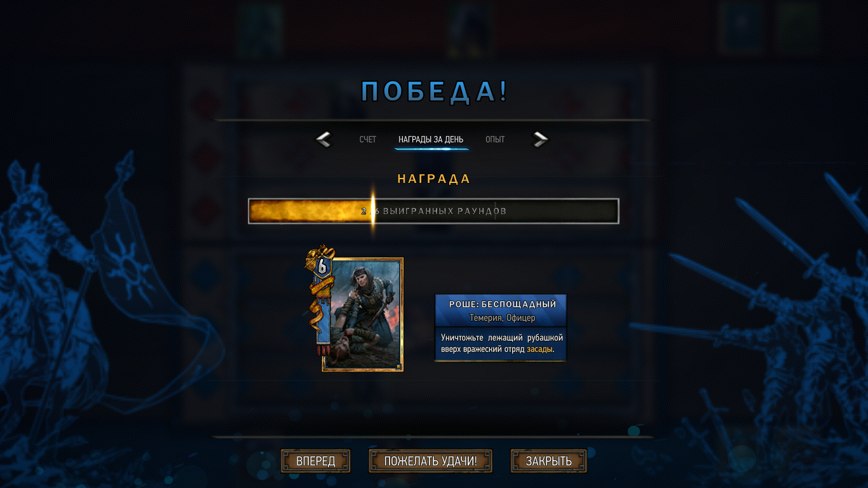Click the Темерия, Офицер category line
Viewport: 868px width, 488px height.
tap(502, 318)
